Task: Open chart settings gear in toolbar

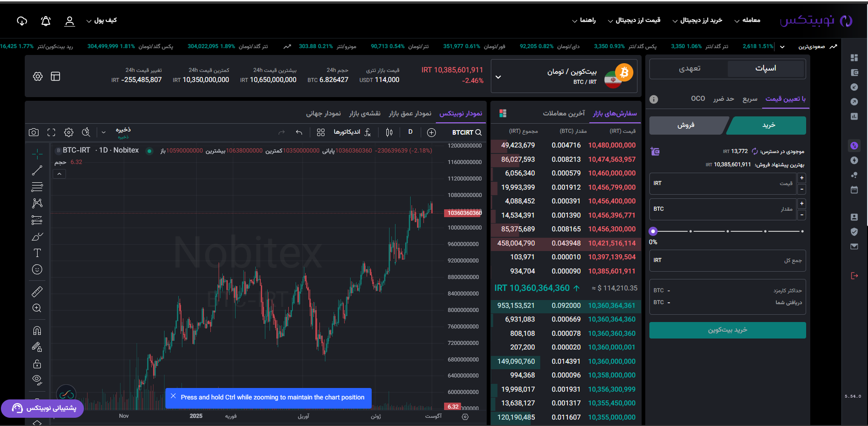Action: point(69,132)
